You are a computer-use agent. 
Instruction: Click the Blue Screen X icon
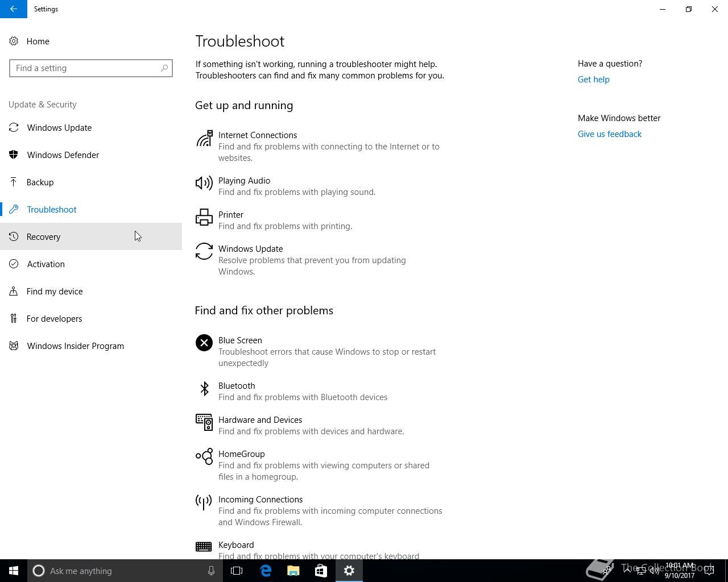204,343
